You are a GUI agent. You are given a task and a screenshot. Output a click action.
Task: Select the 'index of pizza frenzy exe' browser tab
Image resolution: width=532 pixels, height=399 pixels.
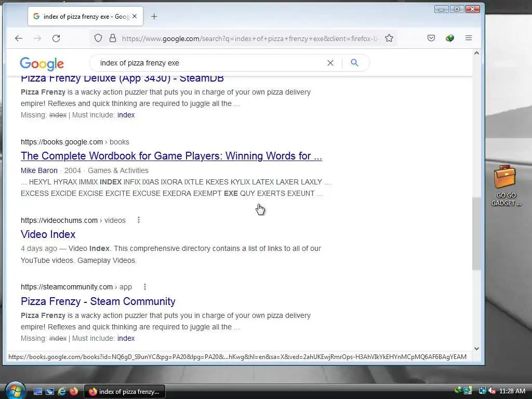[86, 16]
